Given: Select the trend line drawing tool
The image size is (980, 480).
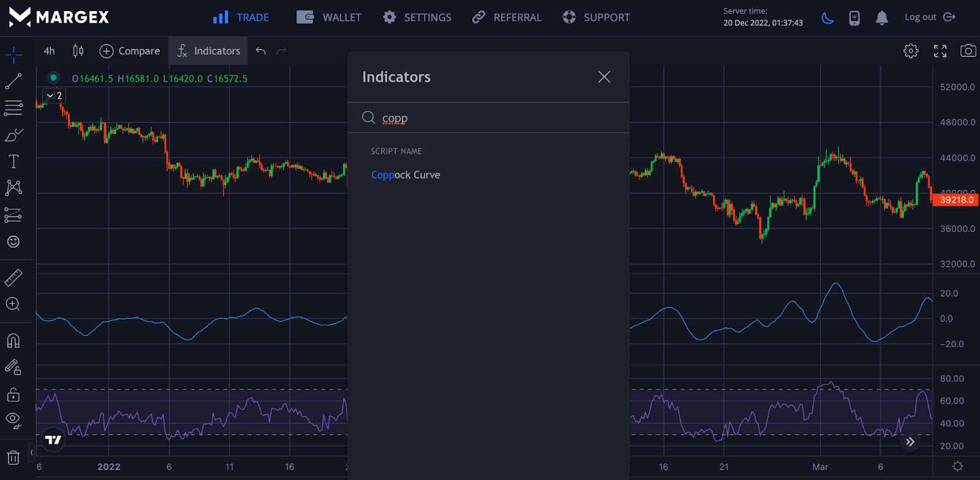Looking at the screenshot, I should coord(13,81).
